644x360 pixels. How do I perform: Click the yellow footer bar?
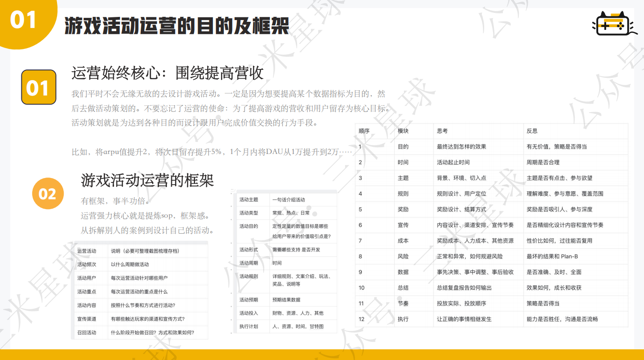pos(322,355)
